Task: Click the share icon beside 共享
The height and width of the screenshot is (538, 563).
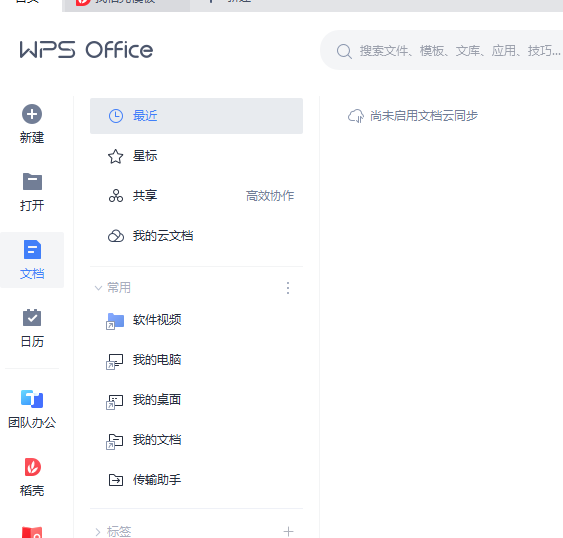Action: [116, 196]
